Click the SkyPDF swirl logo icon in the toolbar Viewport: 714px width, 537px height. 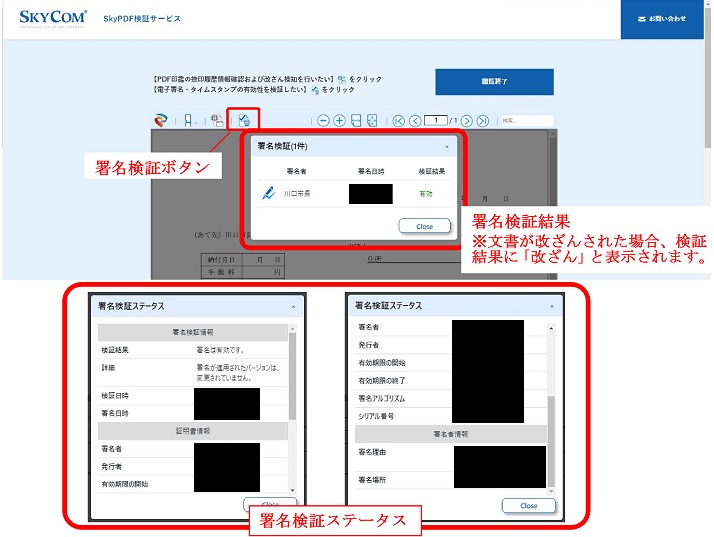pos(161,120)
